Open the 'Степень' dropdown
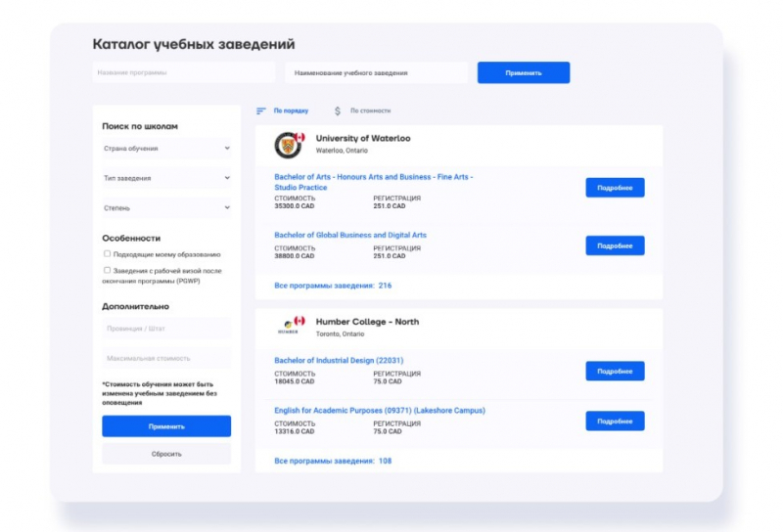 [x=166, y=208]
